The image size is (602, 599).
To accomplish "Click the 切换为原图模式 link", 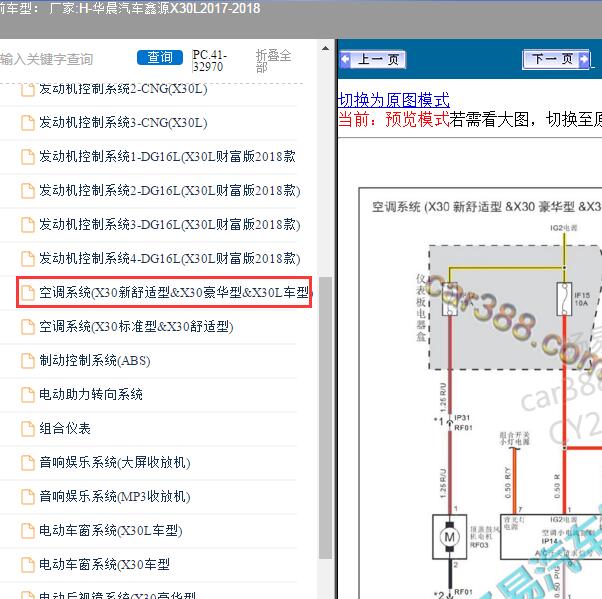I will (394, 100).
